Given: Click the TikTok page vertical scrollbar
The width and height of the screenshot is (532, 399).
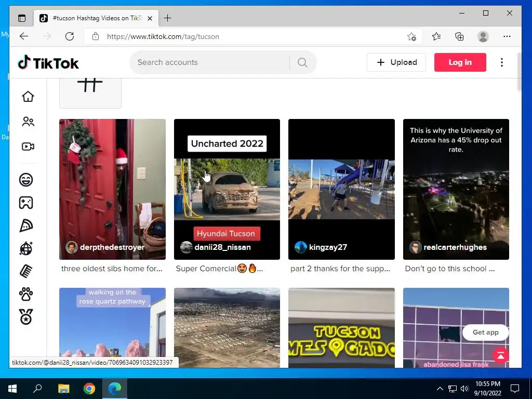Looking at the screenshot, I should (x=519, y=72).
